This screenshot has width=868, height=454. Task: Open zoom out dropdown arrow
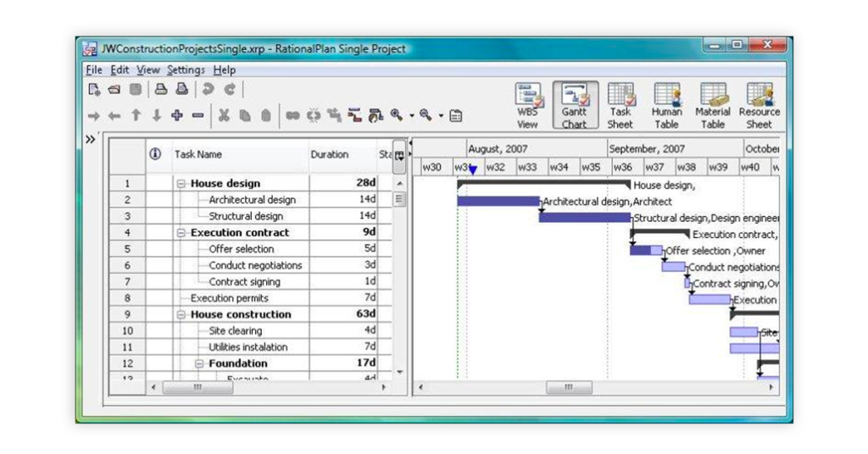pos(441,116)
